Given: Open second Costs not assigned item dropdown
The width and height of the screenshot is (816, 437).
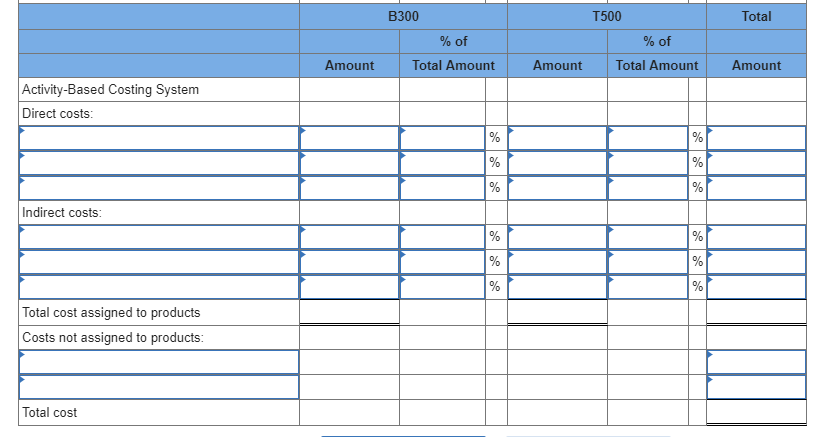Looking at the screenshot, I should [x=159, y=387].
